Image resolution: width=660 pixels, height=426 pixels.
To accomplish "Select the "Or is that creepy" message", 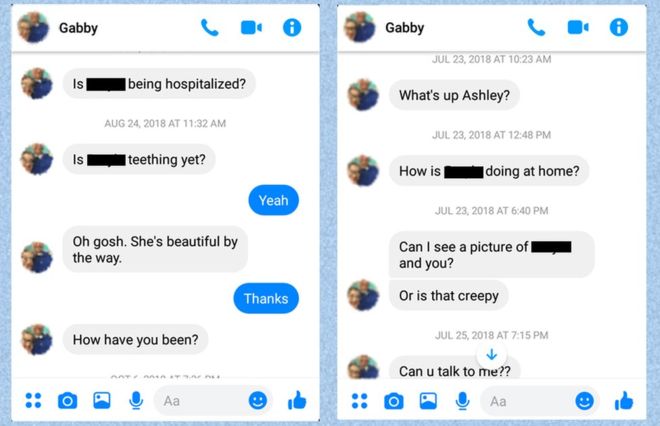I will point(449,296).
